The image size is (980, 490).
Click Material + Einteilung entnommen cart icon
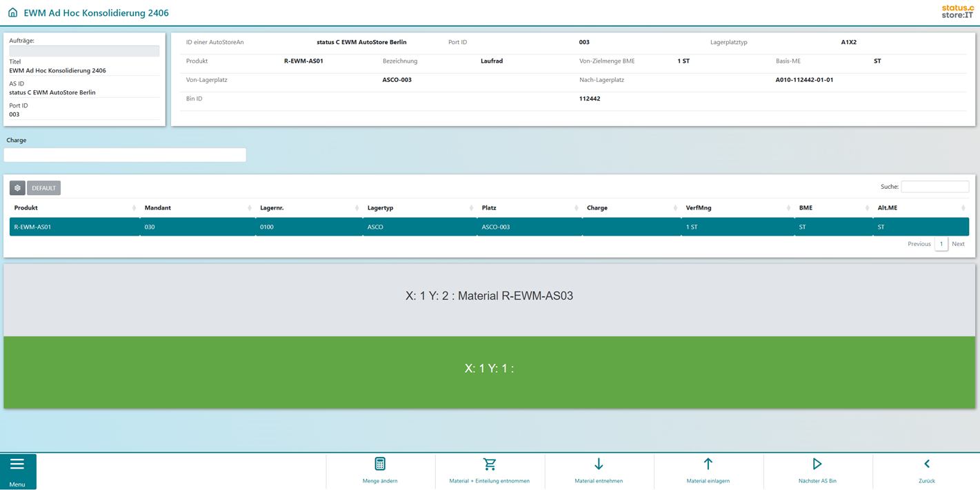click(x=490, y=465)
